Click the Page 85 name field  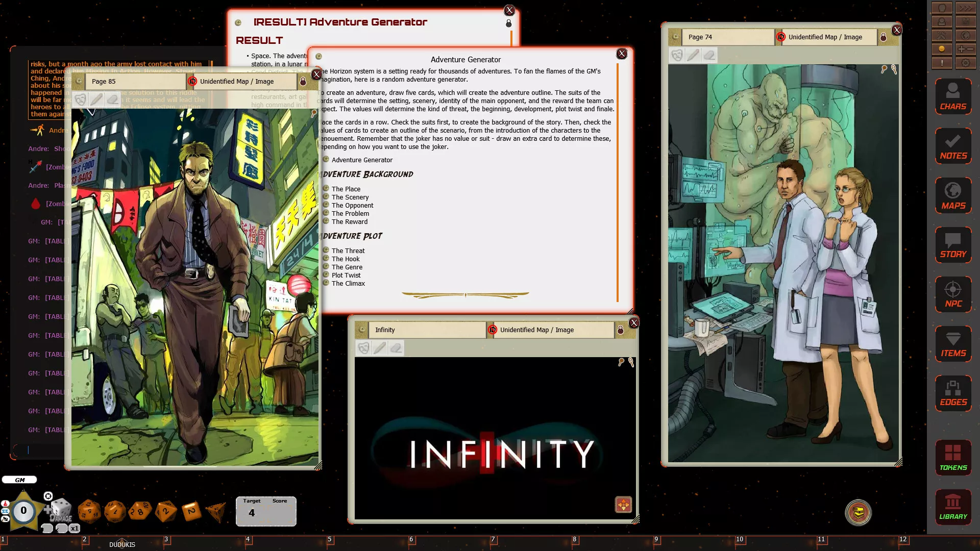(x=136, y=82)
